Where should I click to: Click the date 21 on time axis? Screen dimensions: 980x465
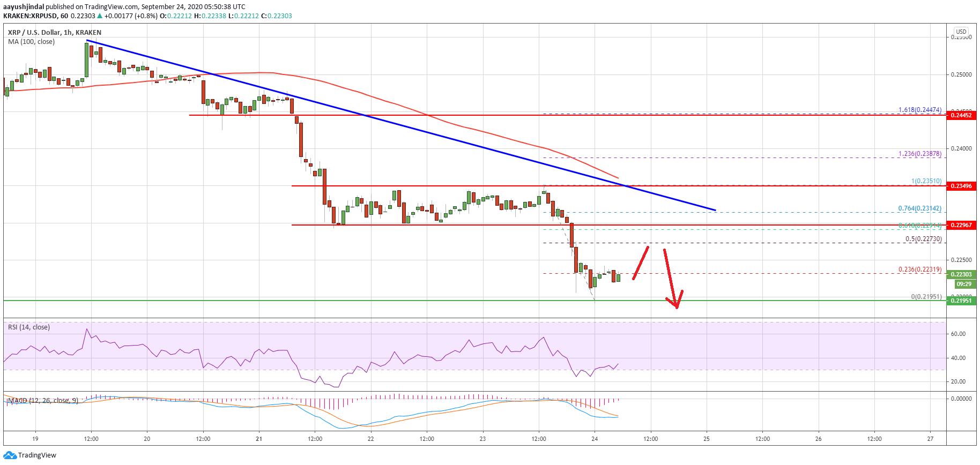click(x=259, y=439)
